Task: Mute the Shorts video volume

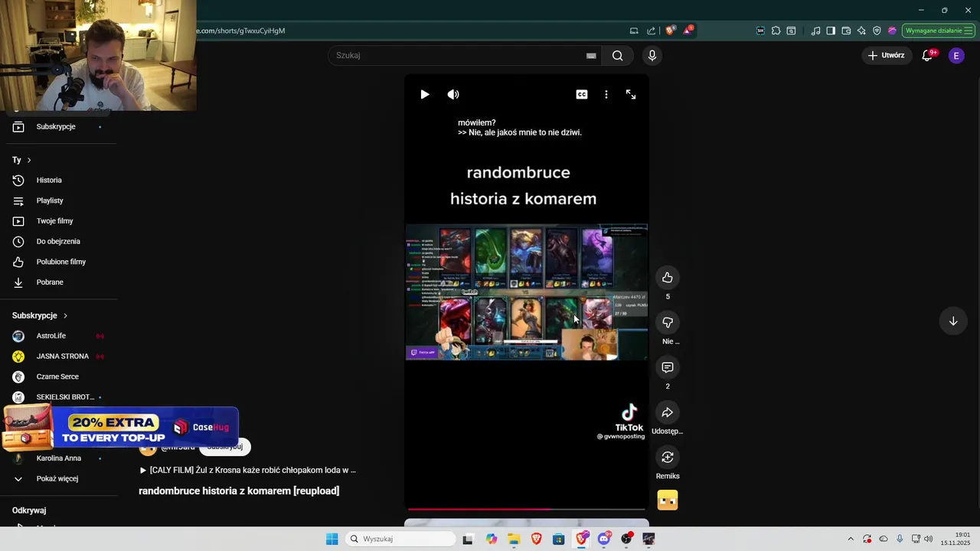Action: pyautogui.click(x=453, y=94)
